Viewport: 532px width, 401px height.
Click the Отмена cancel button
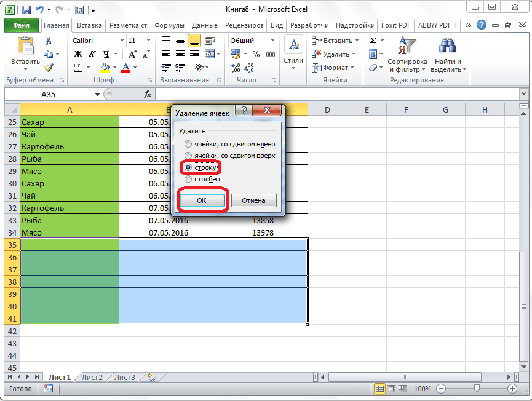(253, 200)
